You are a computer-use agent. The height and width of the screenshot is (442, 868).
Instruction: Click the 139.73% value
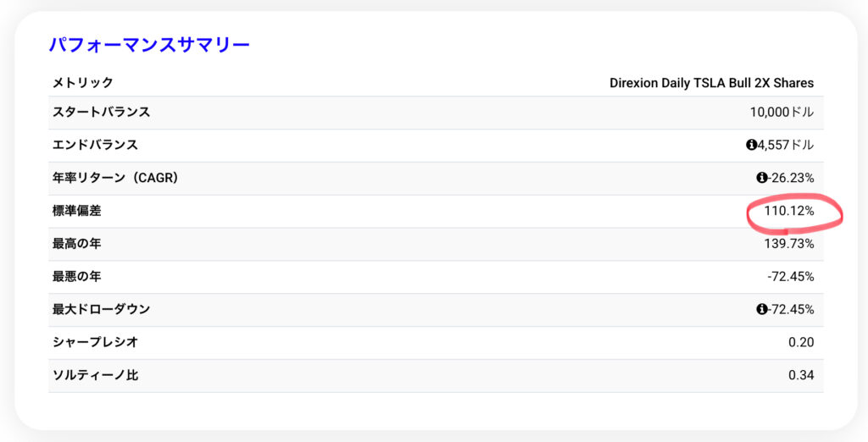(x=789, y=243)
